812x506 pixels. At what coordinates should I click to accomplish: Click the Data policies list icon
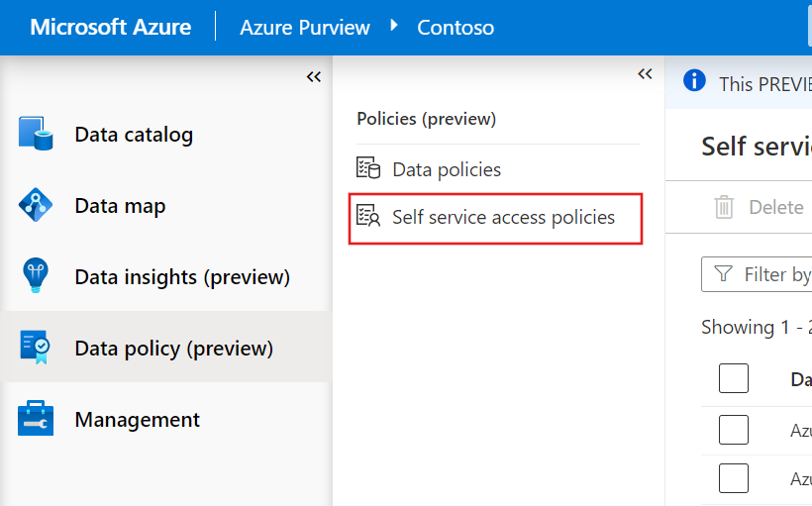pyautogui.click(x=368, y=169)
